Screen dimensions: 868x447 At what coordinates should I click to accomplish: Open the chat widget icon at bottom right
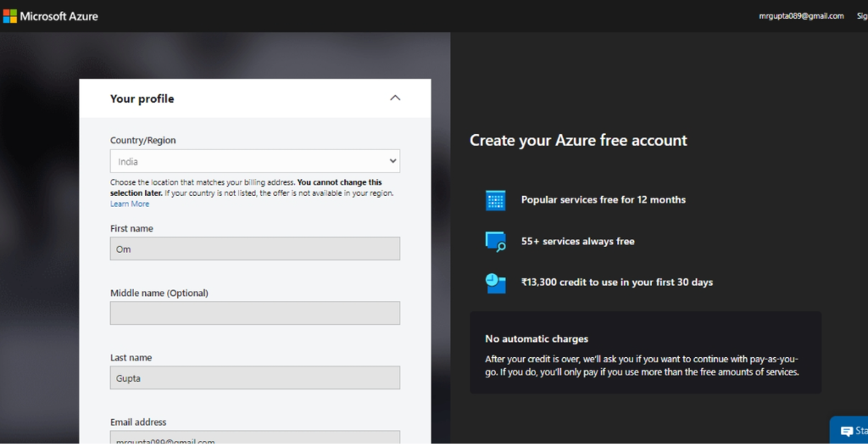(846, 431)
